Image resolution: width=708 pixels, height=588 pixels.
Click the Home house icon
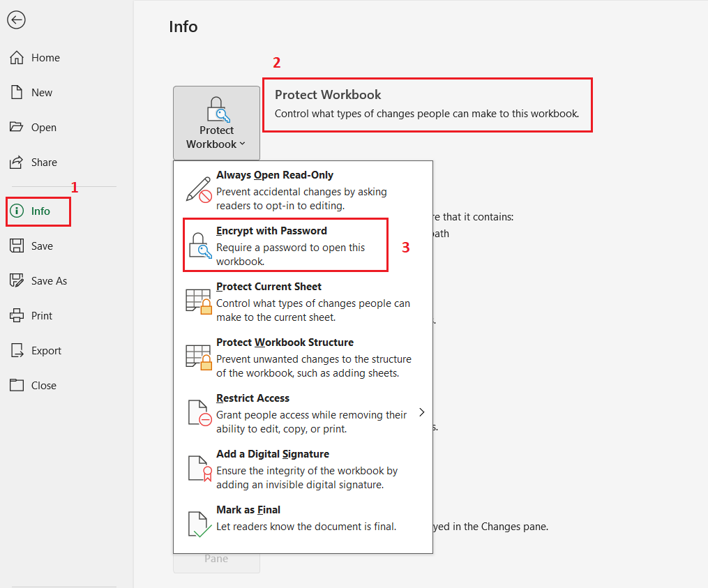(17, 58)
